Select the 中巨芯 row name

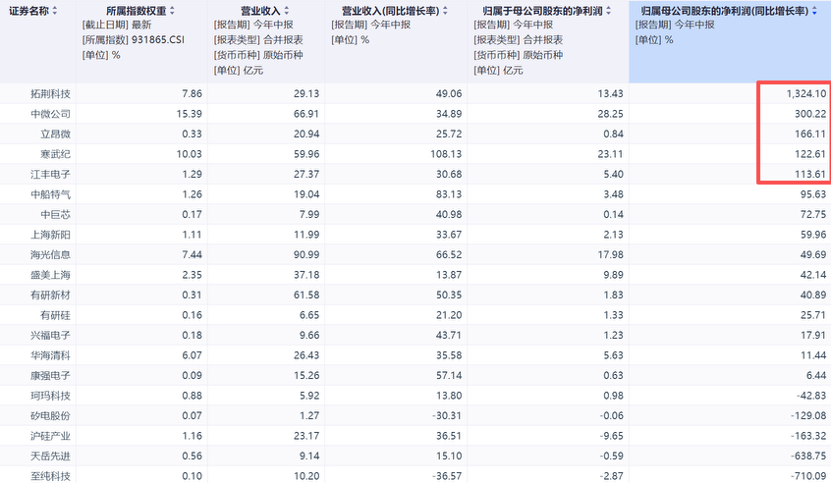tap(56, 215)
